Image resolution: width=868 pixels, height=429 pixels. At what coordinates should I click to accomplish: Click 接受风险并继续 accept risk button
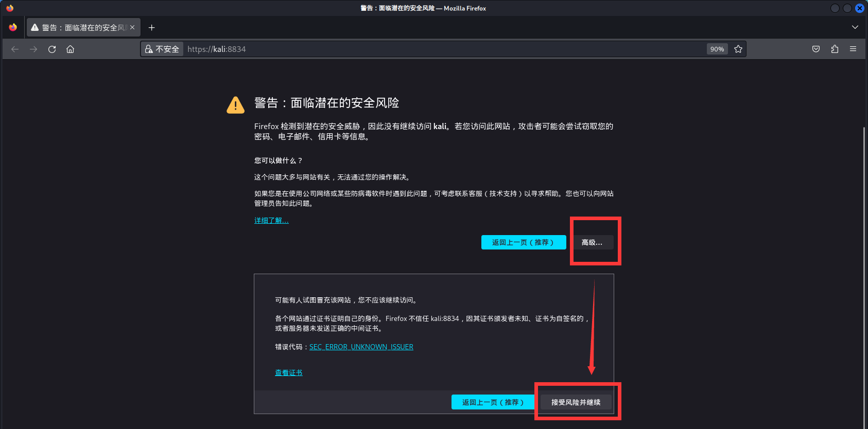pos(576,402)
